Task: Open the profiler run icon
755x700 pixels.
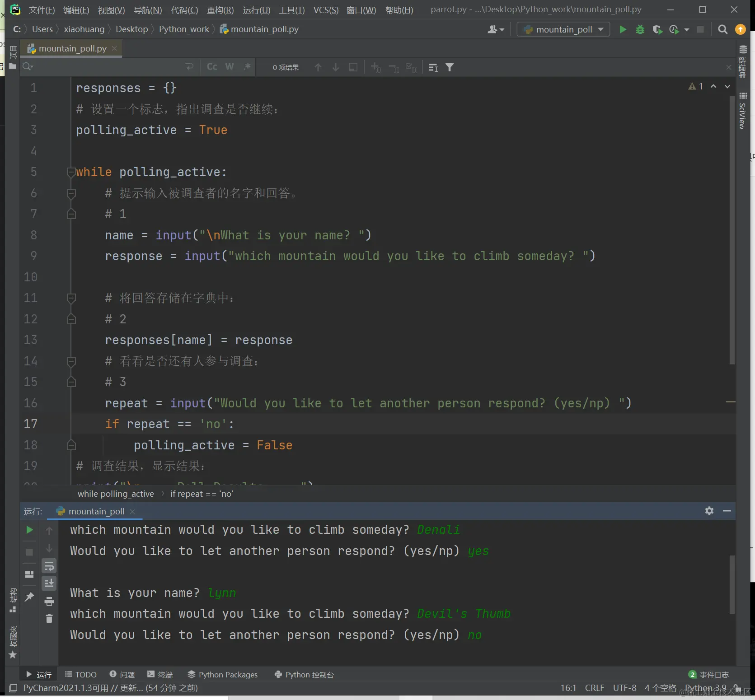Action: click(x=674, y=29)
